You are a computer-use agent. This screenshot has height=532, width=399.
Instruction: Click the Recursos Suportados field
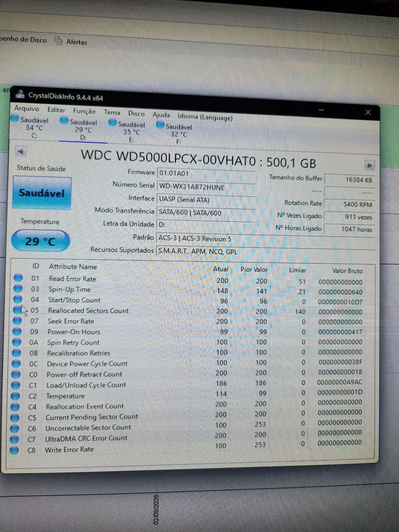[266, 251]
